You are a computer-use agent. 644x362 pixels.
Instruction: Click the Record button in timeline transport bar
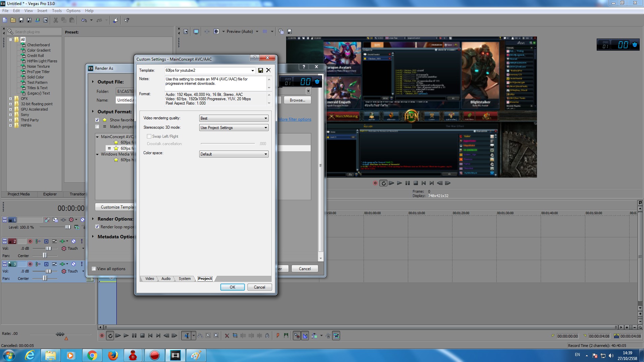(102, 336)
